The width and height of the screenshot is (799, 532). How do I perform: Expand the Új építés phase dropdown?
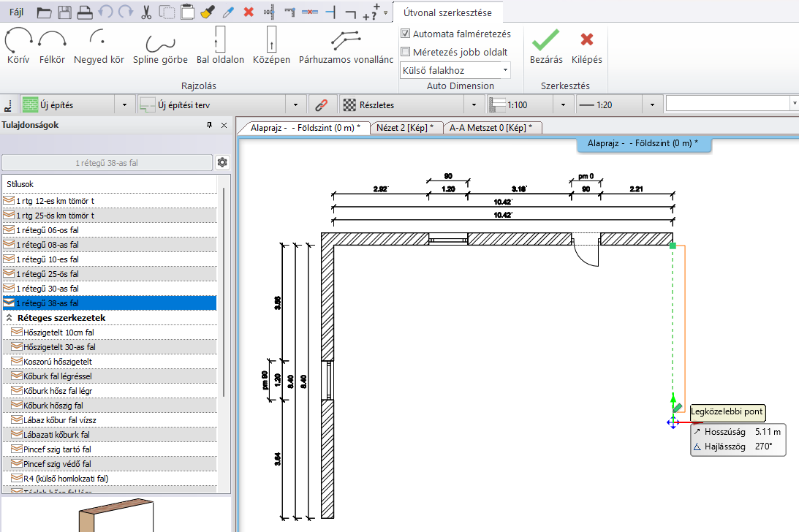pyautogui.click(x=125, y=105)
